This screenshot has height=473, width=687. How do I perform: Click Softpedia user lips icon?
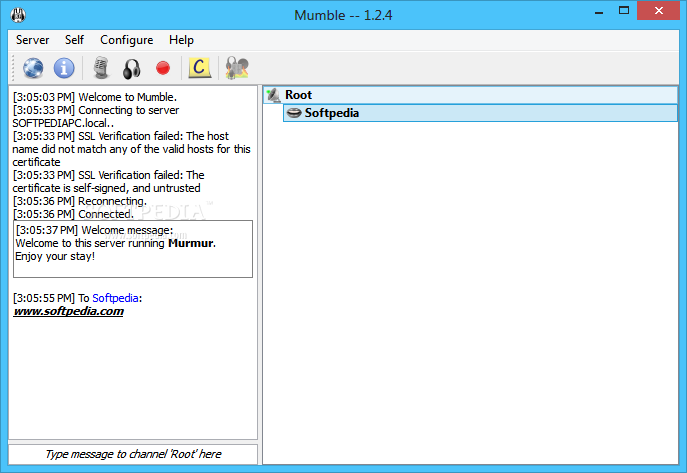click(294, 113)
